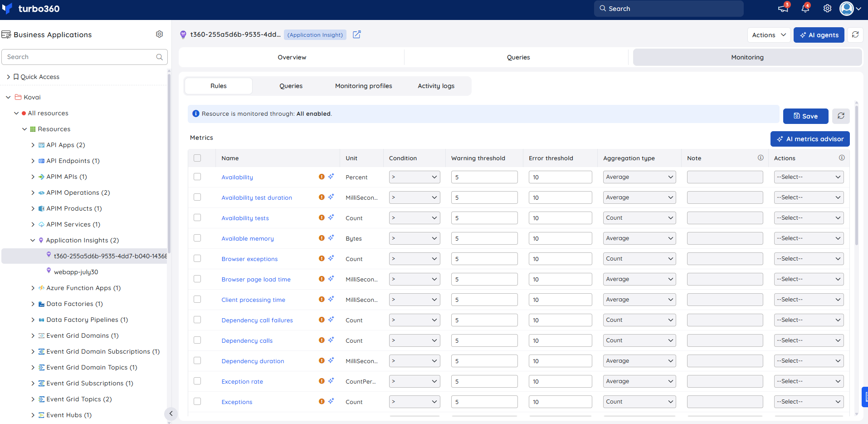Check the Availability tests checkbox
This screenshot has height=424, width=868.
[197, 217]
